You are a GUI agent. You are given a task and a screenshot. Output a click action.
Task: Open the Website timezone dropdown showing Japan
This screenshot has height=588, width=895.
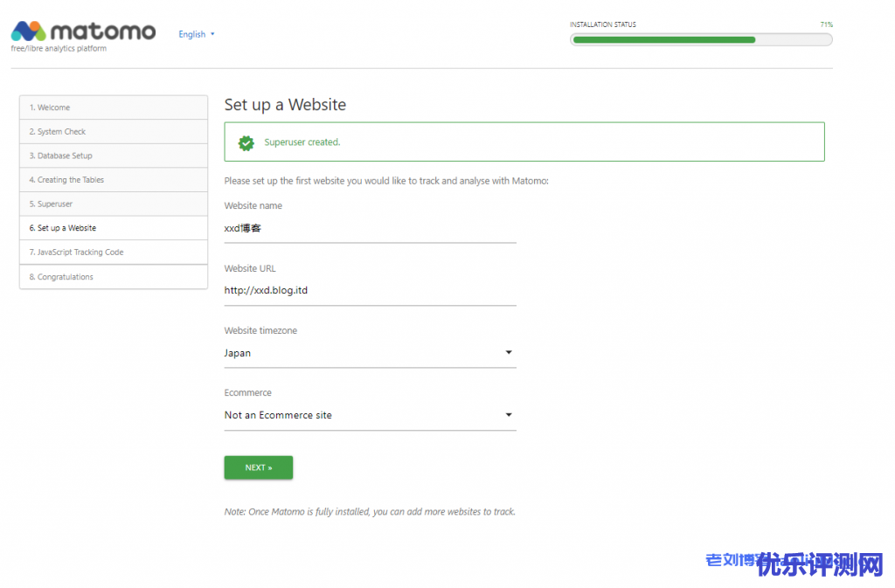tap(370, 353)
